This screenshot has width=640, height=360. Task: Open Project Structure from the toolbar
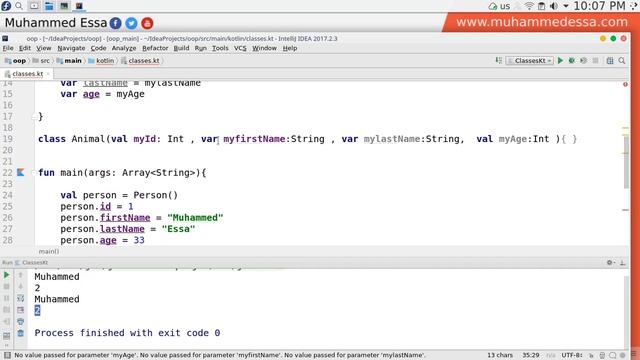click(610, 60)
